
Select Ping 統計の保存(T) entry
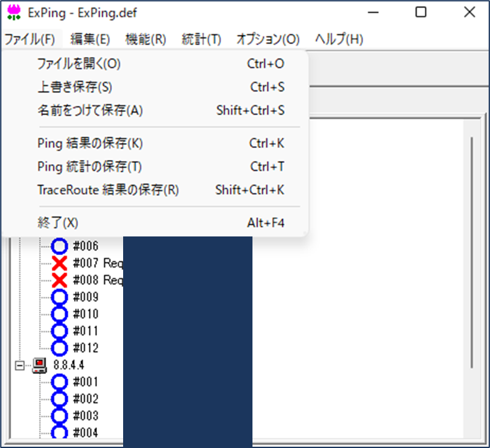coord(155,167)
